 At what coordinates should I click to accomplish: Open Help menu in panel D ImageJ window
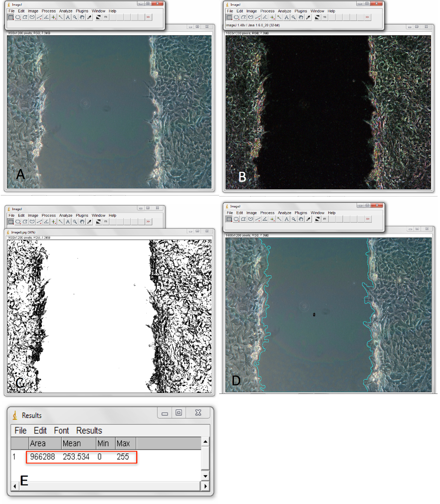point(332,213)
